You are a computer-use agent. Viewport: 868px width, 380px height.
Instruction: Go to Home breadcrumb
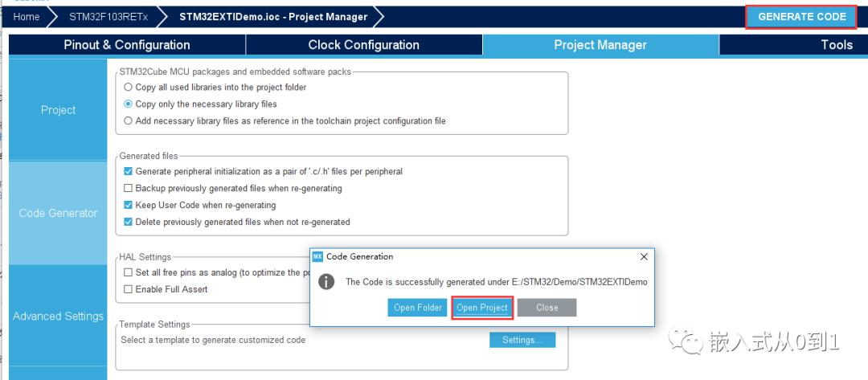27,17
